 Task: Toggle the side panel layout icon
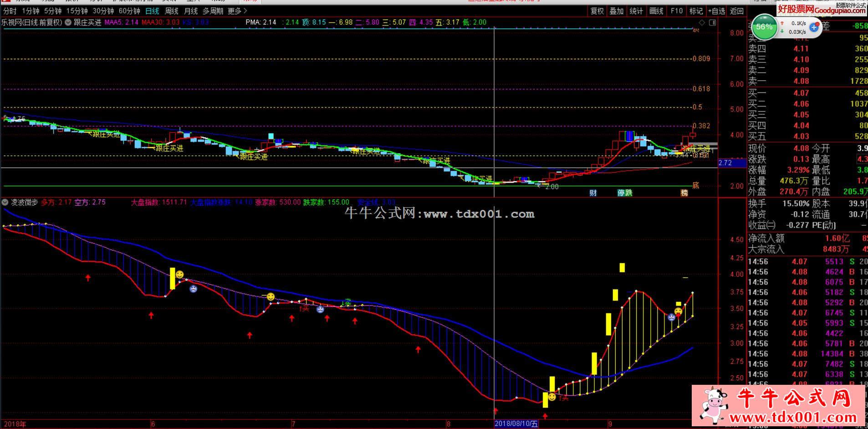tap(713, 22)
